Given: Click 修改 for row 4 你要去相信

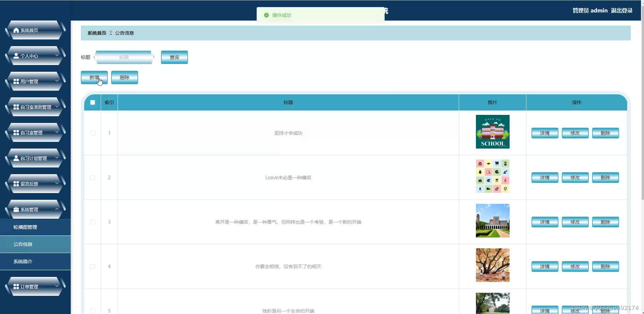Looking at the screenshot, I should click(x=575, y=266).
